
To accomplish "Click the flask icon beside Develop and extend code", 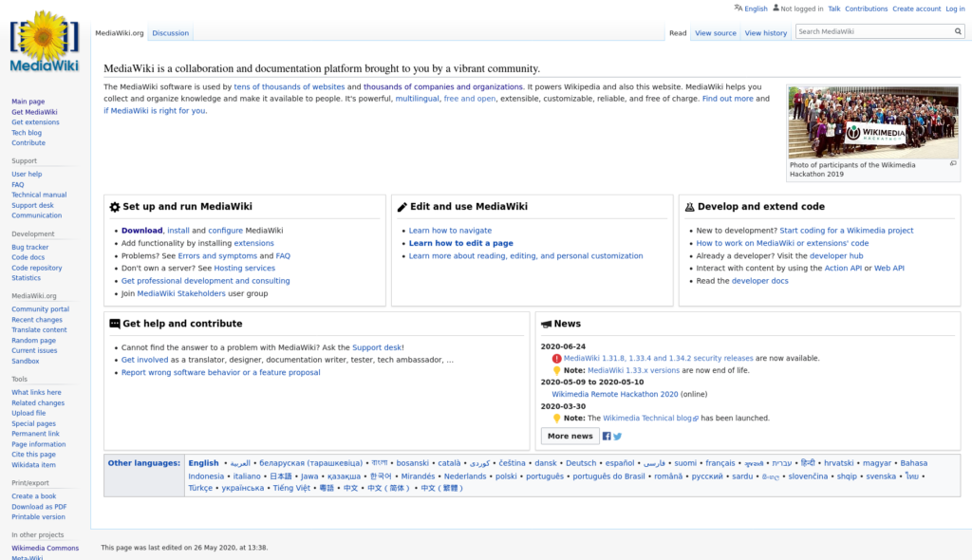I will 690,206.
